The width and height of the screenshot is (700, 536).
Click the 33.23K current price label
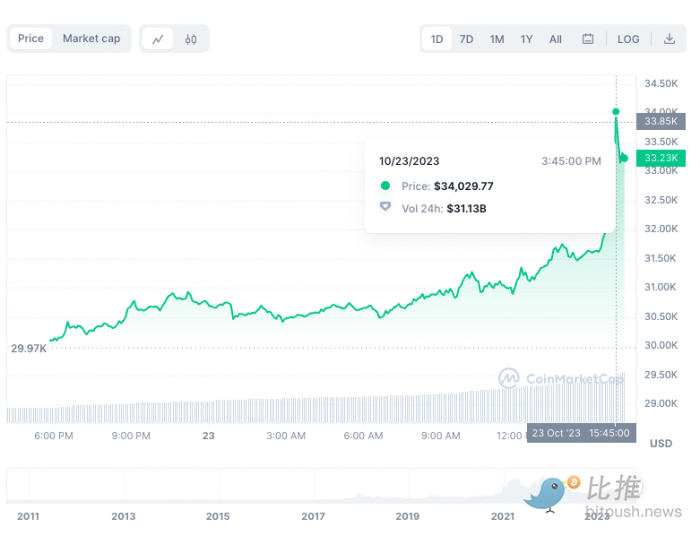tap(661, 158)
